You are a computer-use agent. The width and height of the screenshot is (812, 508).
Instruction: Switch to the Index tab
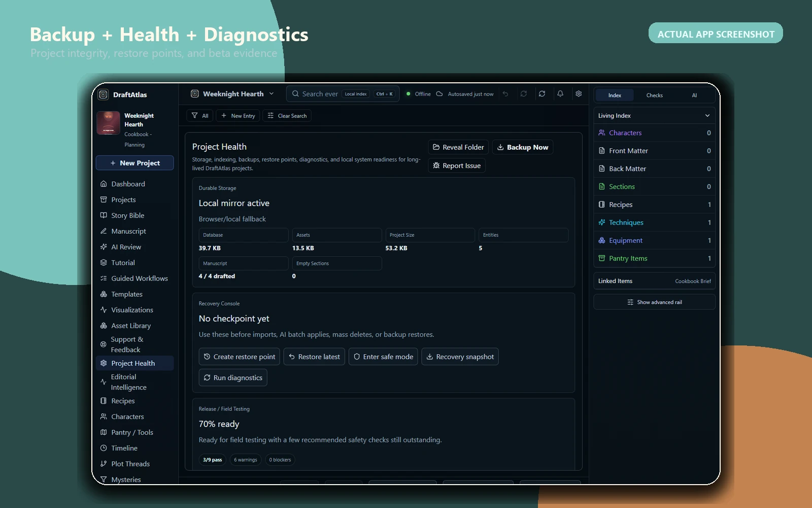click(615, 95)
